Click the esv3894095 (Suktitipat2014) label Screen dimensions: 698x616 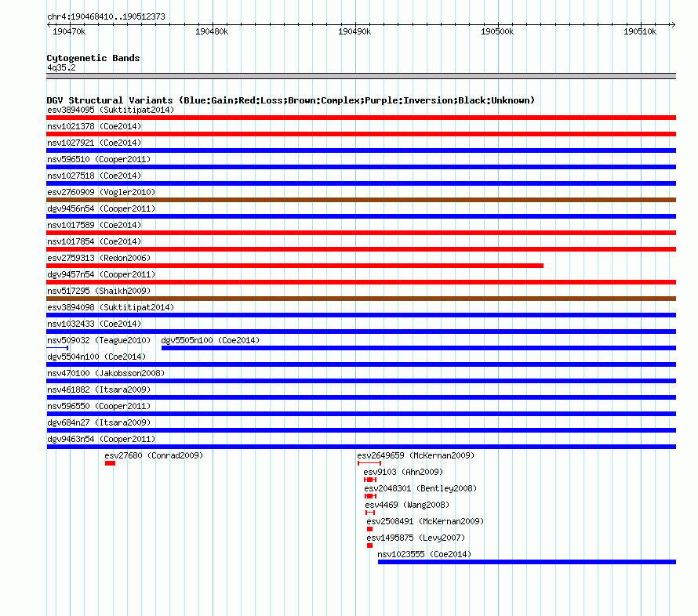click(111, 110)
